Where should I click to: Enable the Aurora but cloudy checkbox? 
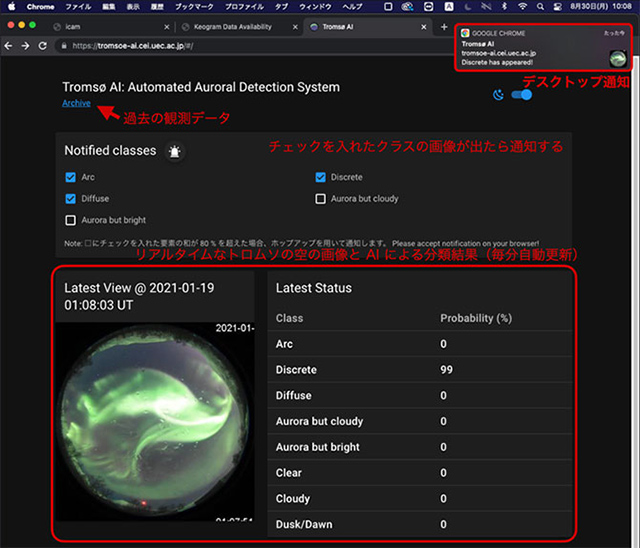(321, 199)
